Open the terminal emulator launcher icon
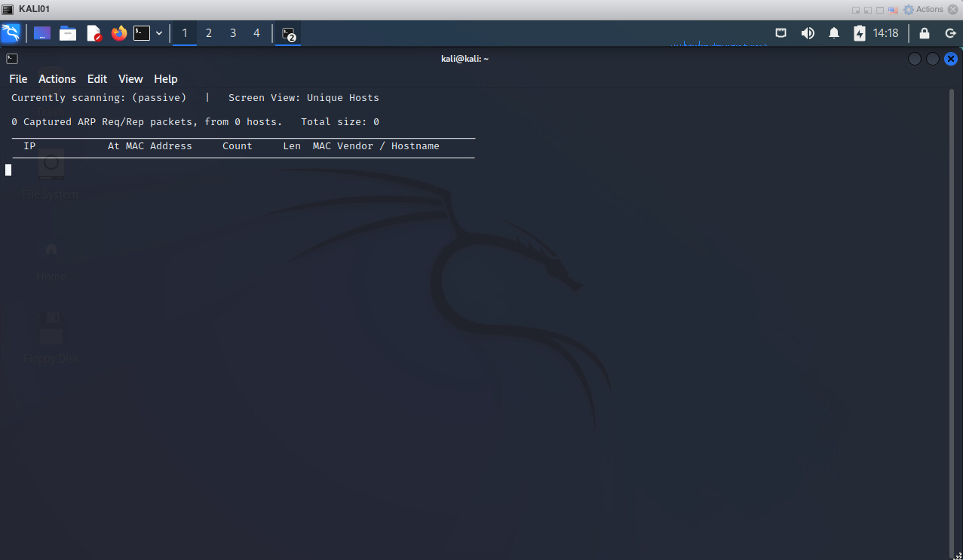 (142, 33)
